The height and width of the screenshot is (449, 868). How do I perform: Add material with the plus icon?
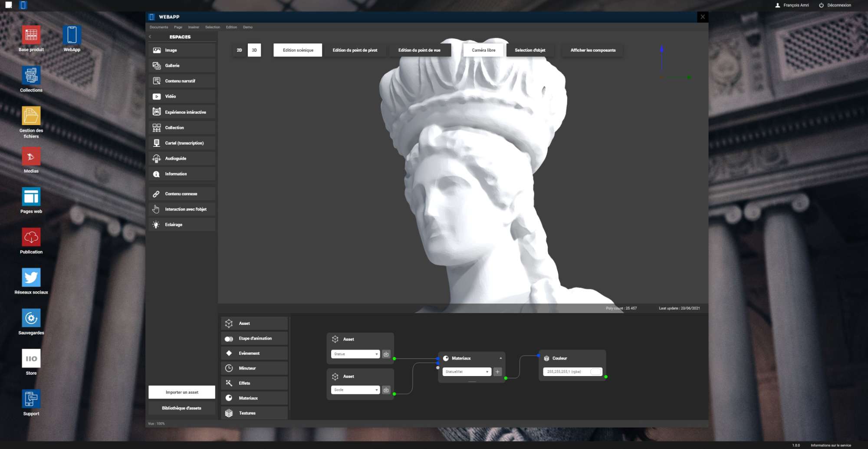498,372
